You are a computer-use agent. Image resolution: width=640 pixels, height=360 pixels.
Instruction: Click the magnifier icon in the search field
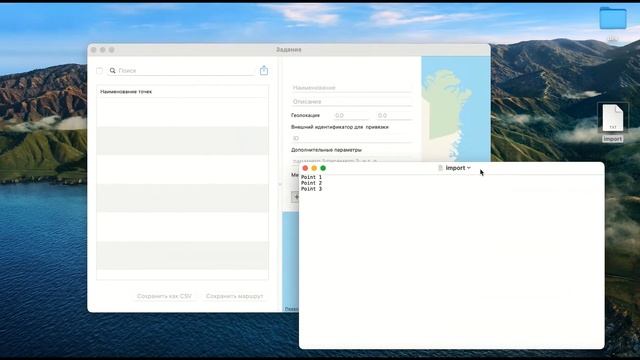tap(113, 71)
